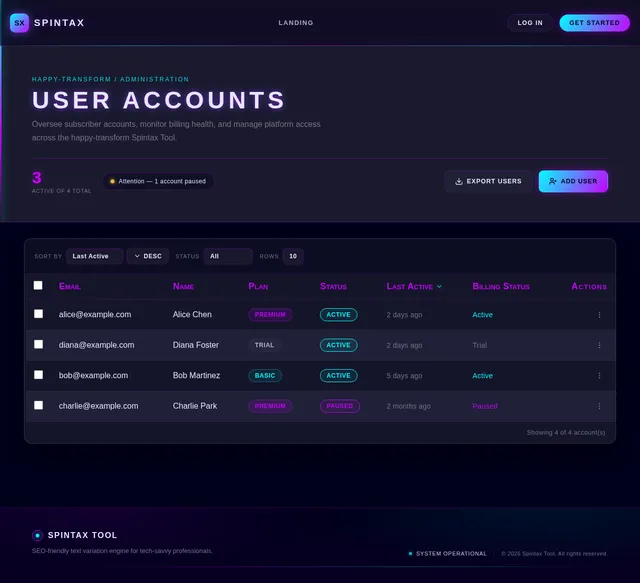Open actions menu for bob@example.com row
This screenshot has height=583, width=640.
[599, 376]
